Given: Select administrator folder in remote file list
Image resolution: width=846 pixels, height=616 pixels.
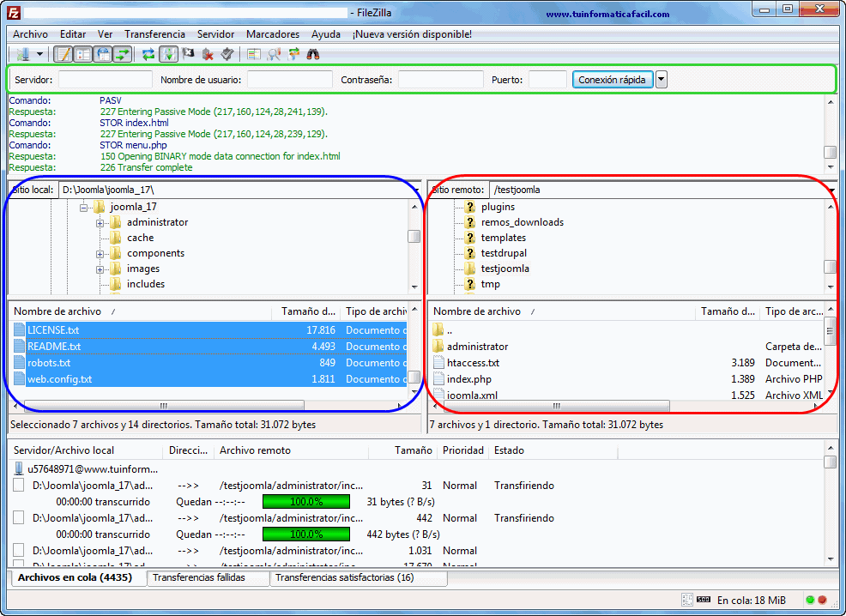Looking at the screenshot, I should click(628, 347).
